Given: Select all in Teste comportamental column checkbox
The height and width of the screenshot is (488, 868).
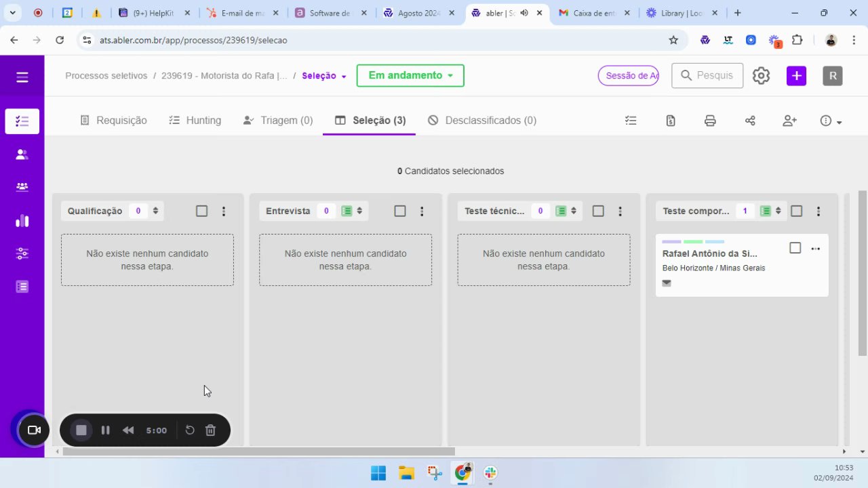Looking at the screenshot, I should pos(797,211).
